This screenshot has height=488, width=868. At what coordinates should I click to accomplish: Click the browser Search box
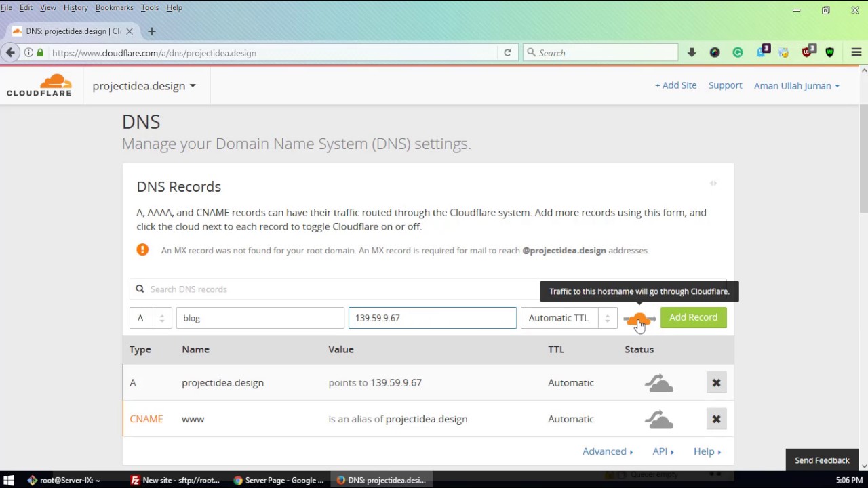coord(600,53)
